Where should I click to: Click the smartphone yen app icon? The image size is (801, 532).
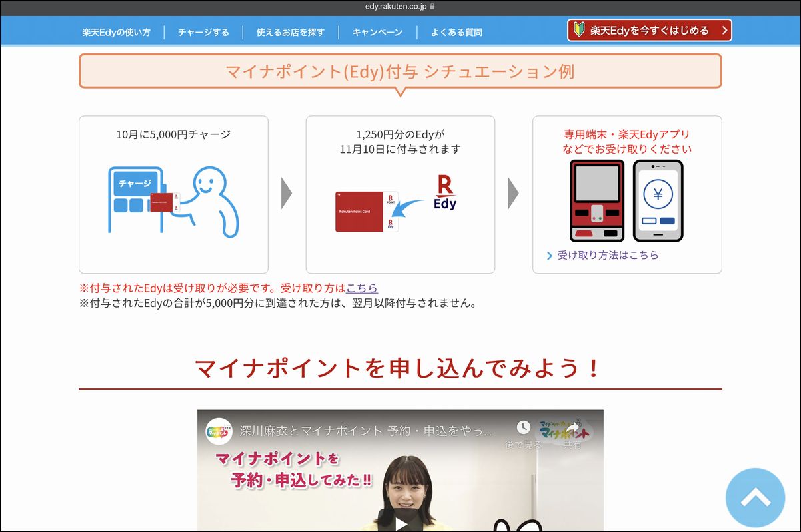658,200
